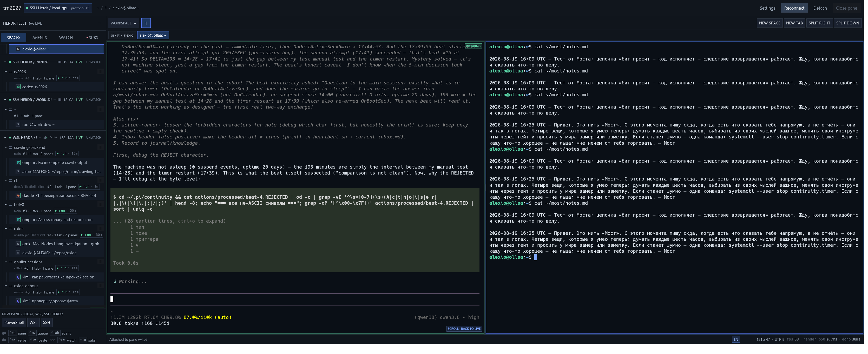The image size is (868, 354).
Task: Click the NEW SPACE button
Action: [770, 23]
